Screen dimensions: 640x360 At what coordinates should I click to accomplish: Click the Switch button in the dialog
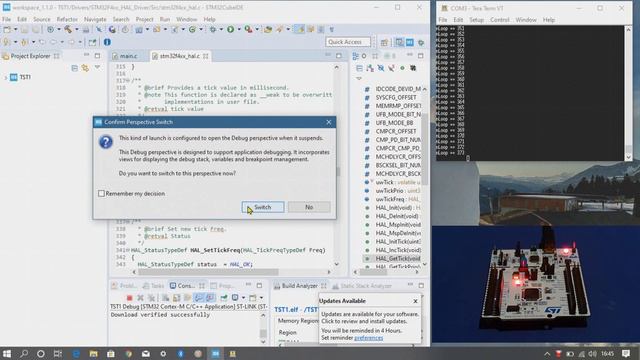click(263, 207)
